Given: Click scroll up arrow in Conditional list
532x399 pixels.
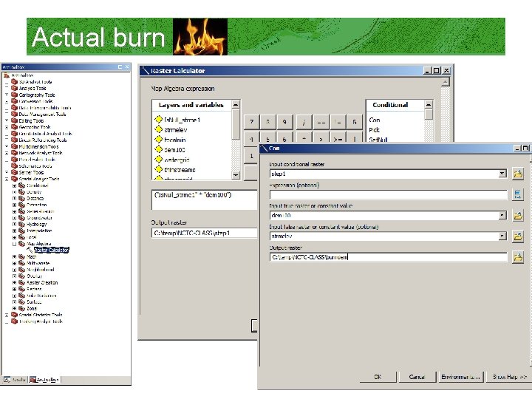Looking at the screenshot, I should [429, 104].
